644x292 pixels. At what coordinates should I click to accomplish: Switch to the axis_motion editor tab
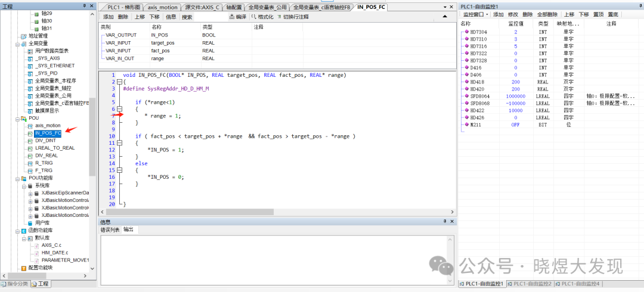tap(163, 7)
